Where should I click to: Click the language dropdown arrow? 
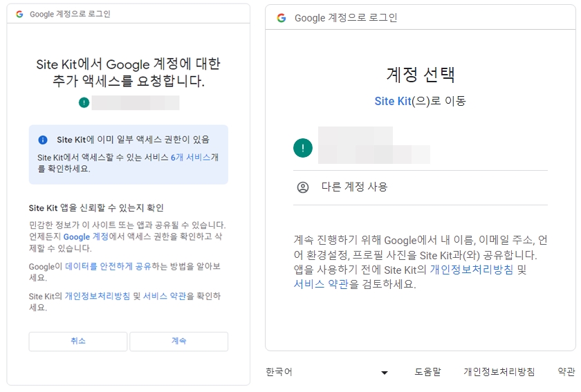[x=385, y=373]
